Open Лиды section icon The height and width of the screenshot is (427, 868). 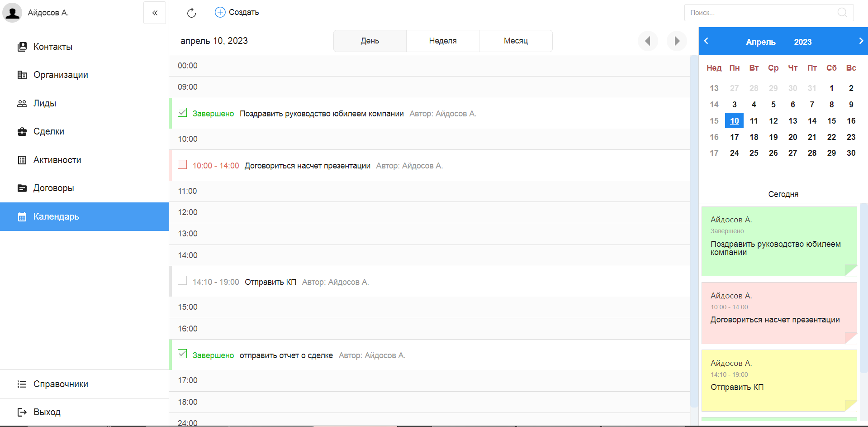coord(22,103)
